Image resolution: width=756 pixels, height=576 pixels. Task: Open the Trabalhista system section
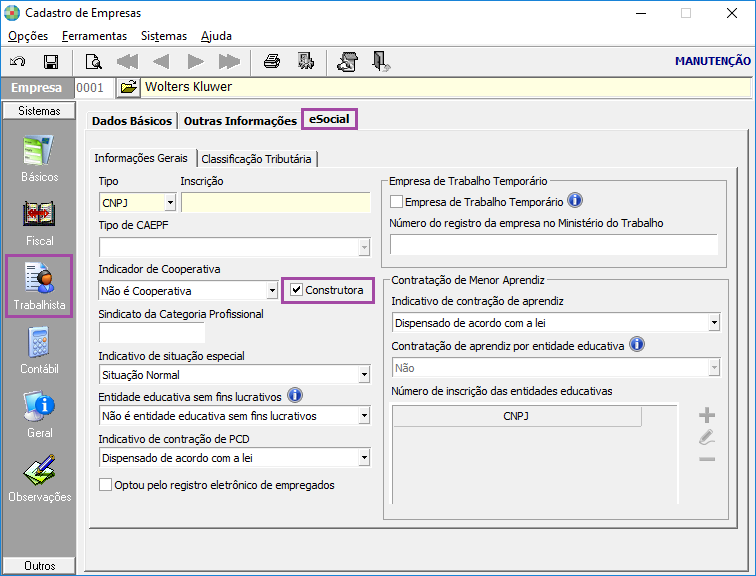39,287
